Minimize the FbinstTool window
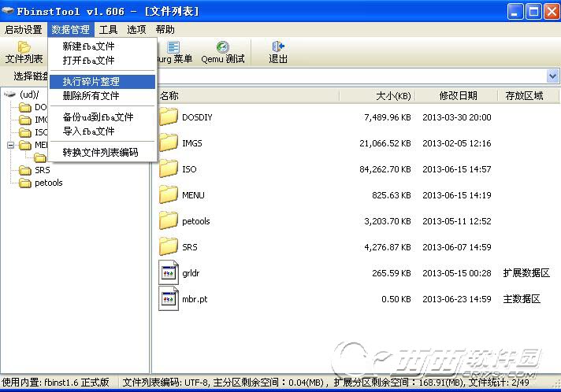561x392 pixels. (x=515, y=12)
